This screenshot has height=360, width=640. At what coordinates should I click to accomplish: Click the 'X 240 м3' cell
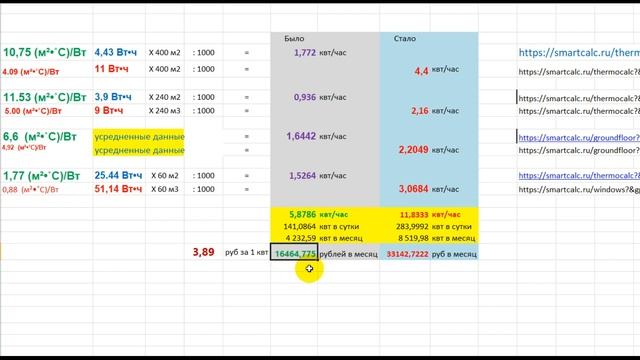pyautogui.click(x=164, y=111)
